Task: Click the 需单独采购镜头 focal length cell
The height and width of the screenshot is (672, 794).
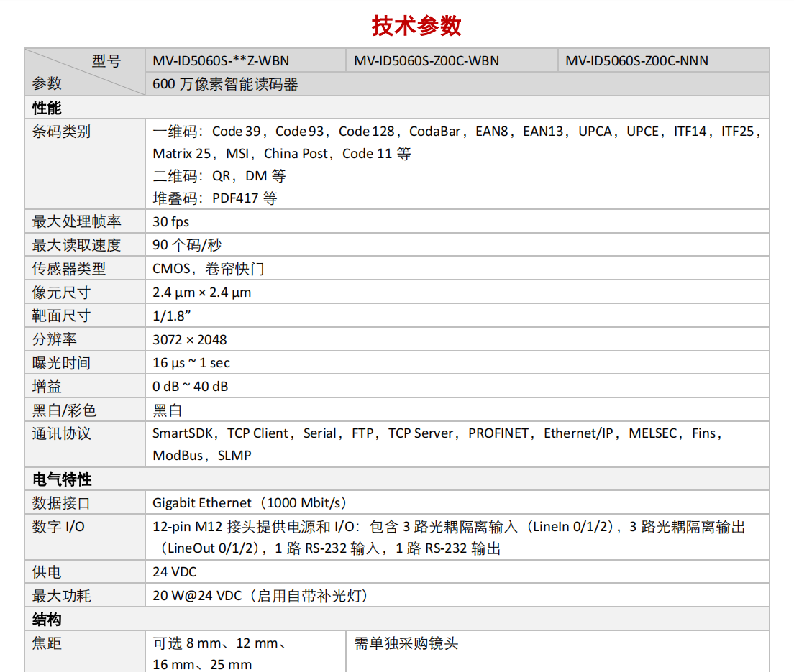Action: click(406, 643)
